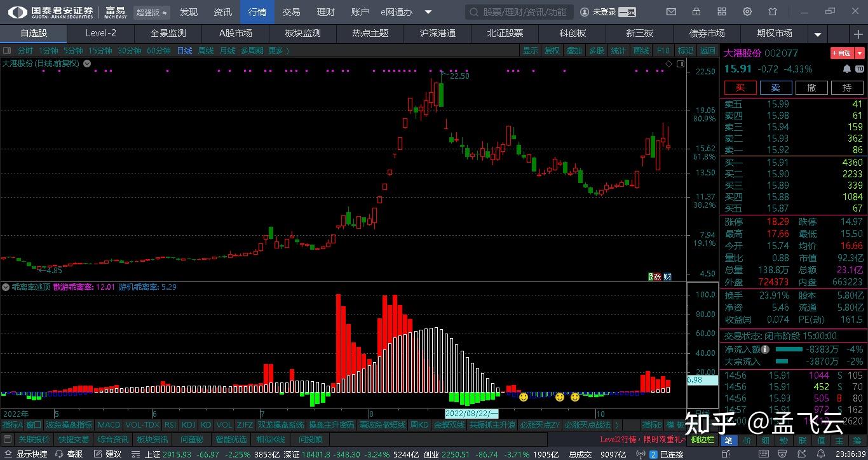
Task: Click the lock screen icon
Action: point(696,11)
